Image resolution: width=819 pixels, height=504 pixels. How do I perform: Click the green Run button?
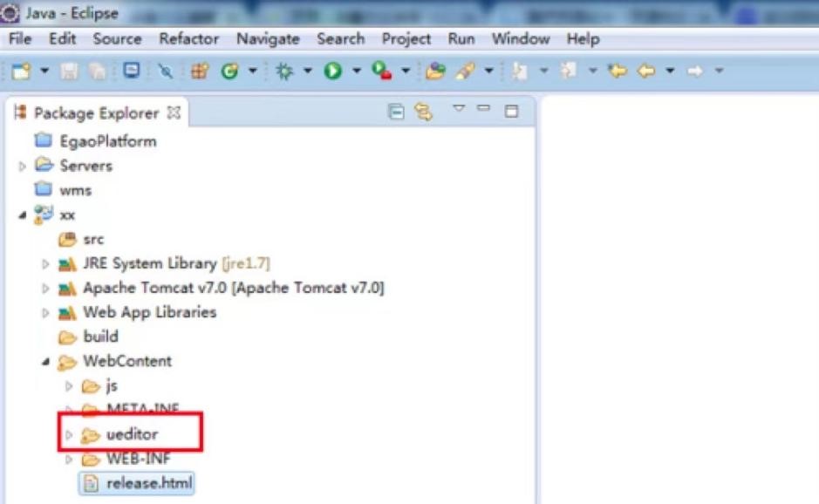[332, 71]
